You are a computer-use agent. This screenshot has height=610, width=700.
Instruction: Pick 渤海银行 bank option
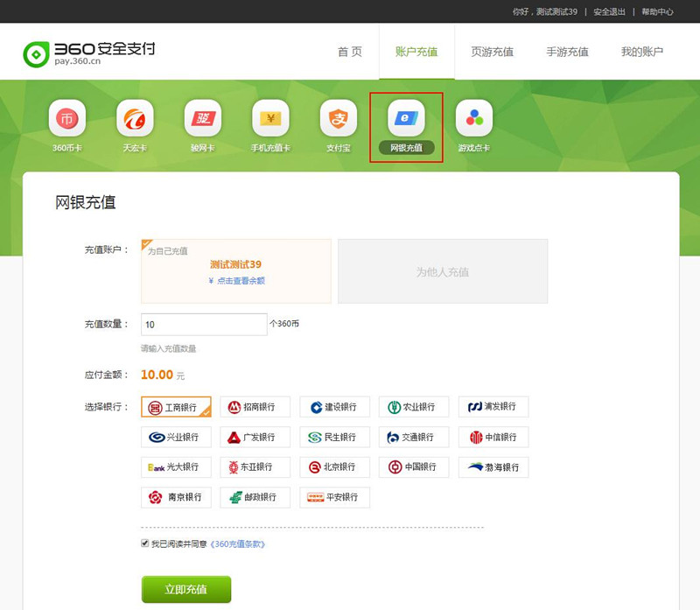click(493, 467)
